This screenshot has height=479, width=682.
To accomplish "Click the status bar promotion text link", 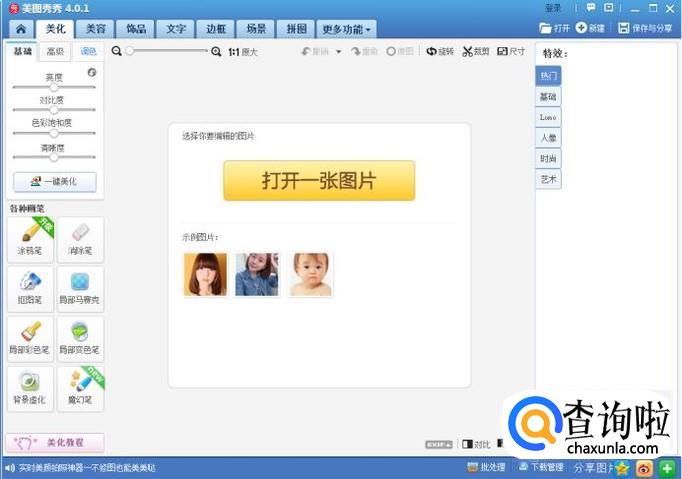I will [87, 468].
